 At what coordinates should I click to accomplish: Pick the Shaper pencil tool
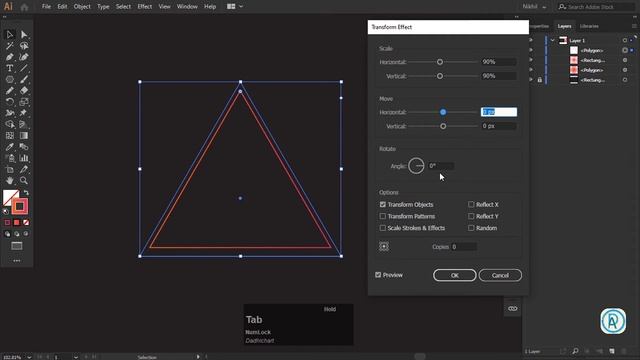(10, 91)
